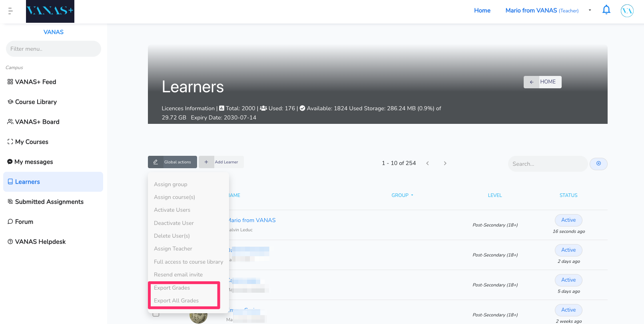Click the HOME back button
644x324 pixels.
tap(542, 82)
